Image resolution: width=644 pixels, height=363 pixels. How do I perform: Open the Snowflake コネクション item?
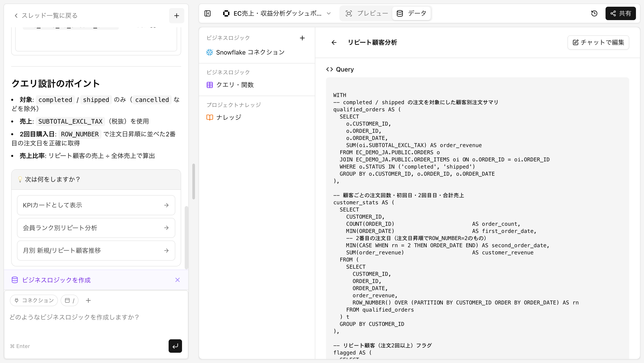tap(250, 52)
